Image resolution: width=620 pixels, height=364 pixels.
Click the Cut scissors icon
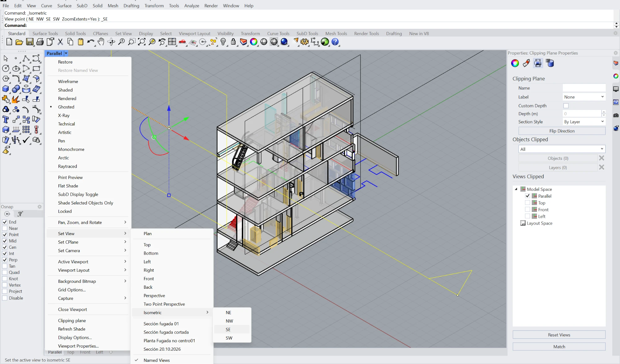[x=60, y=42]
